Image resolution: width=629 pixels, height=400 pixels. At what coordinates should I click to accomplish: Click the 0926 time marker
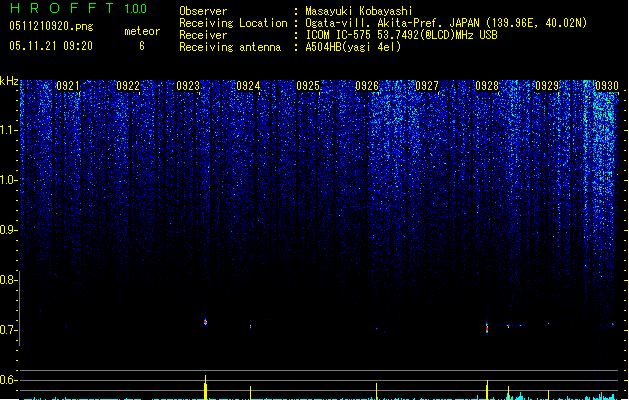point(367,86)
